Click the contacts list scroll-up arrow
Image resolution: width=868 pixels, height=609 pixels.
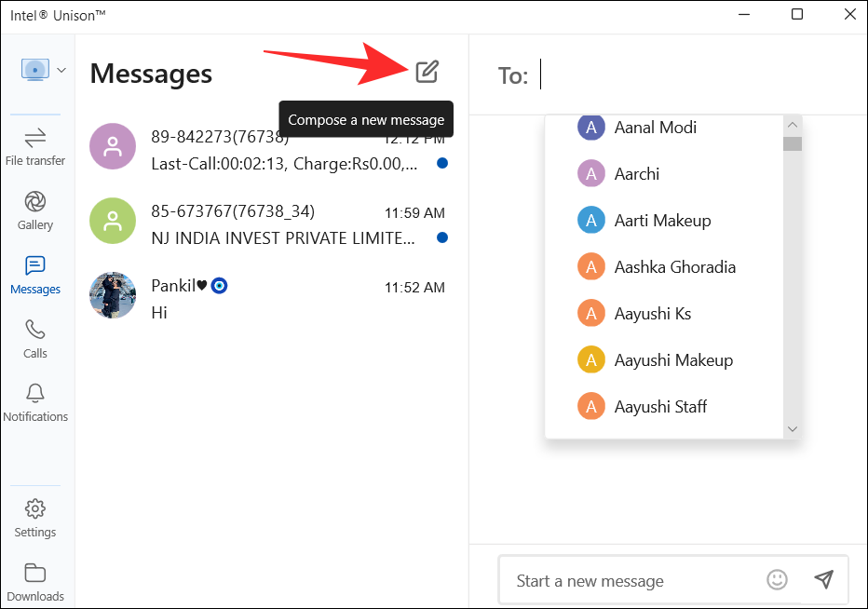pyautogui.click(x=793, y=123)
